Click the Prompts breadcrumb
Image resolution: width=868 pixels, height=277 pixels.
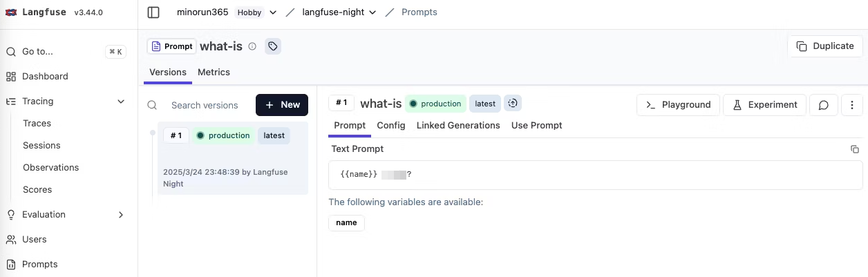419,12
